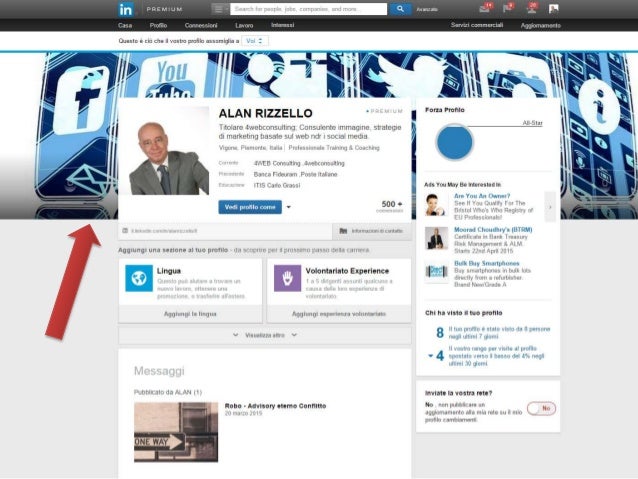Toggle the network update No switch
This screenshot has width=638, height=479.
542,408
